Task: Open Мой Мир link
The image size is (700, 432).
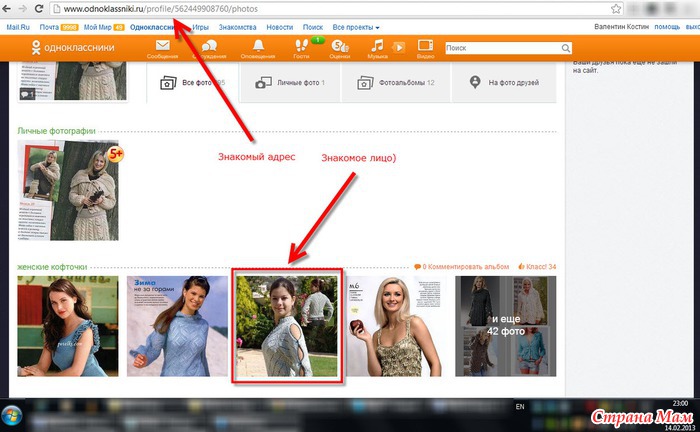Action: 97,27
